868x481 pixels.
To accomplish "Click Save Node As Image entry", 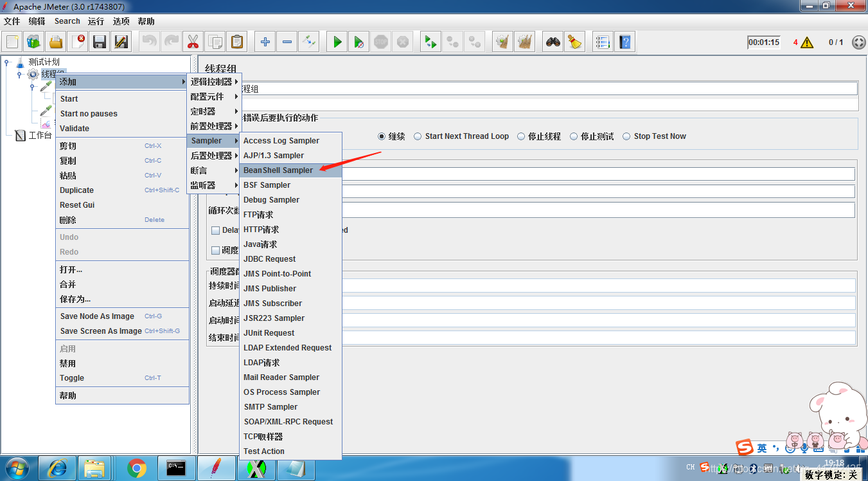I will 123,316.
